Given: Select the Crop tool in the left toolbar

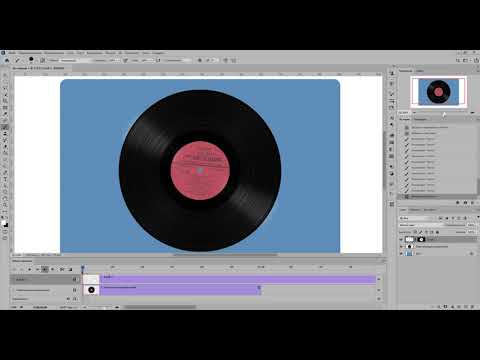Looking at the screenshot, I should pos(5,101).
